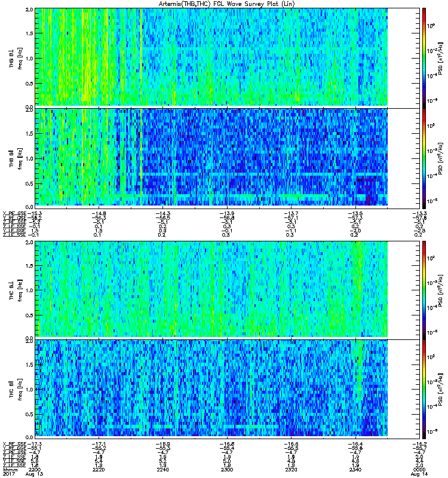Click the 'THB B∥ freq [Hz]' axis label
Viewport: 448px width, 478px height.
tap(16, 158)
